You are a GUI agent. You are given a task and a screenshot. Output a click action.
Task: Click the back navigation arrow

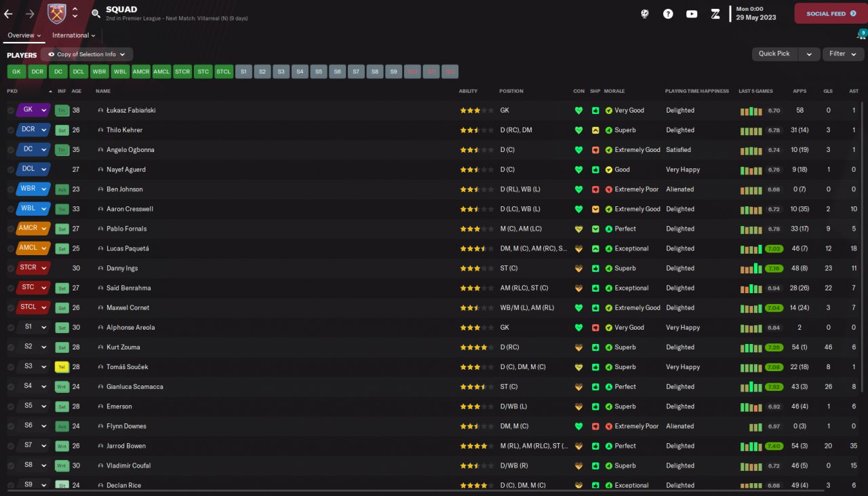point(9,14)
